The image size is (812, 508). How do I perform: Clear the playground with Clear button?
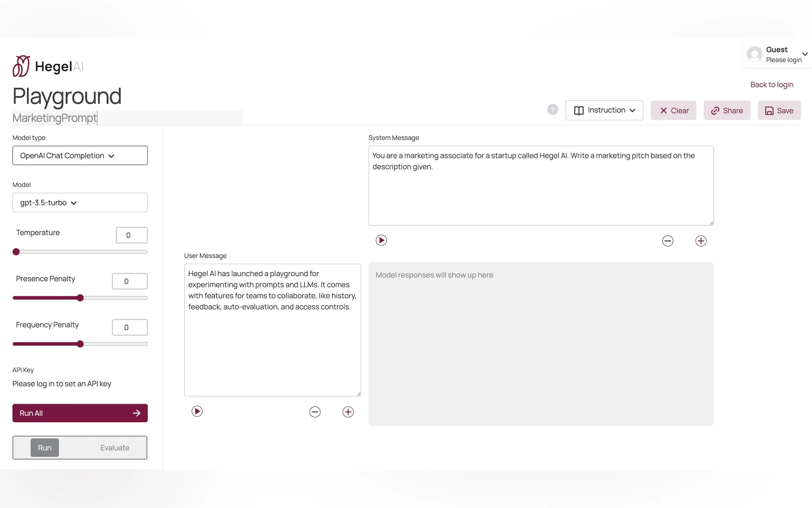click(x=673, y=111)
